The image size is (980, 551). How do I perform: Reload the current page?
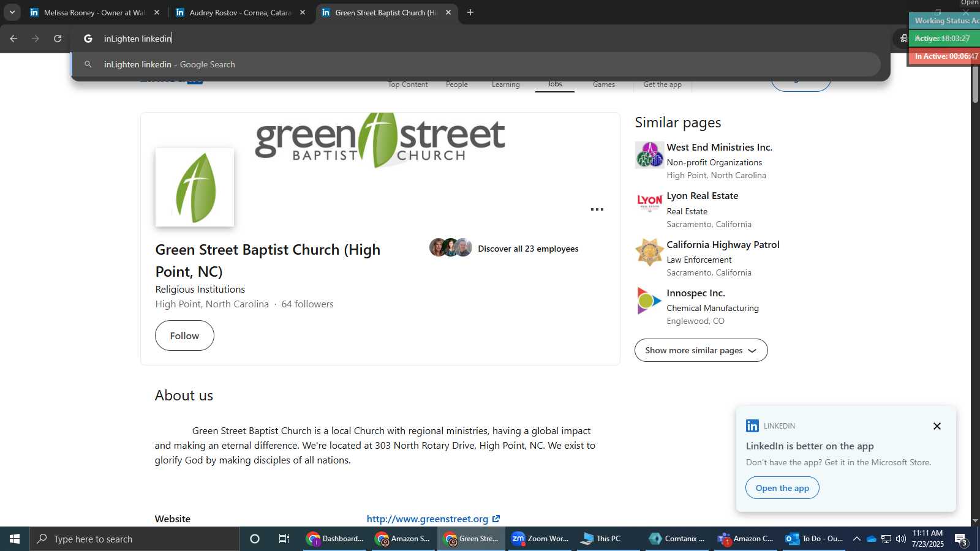point(58,39)
